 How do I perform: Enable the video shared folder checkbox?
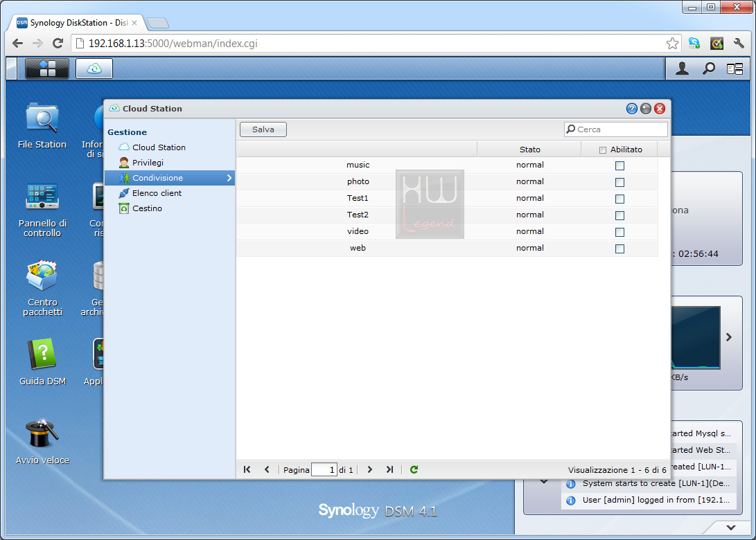point(619,232)
